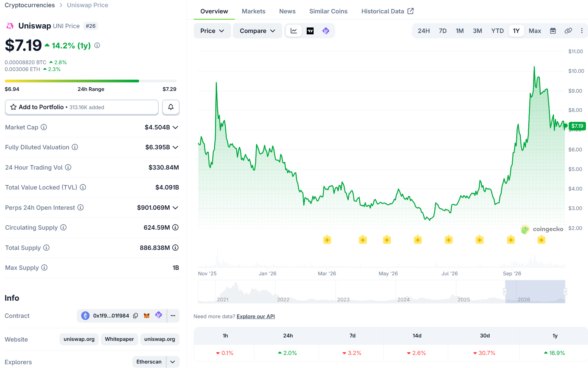The image size is (588, 368).
Task: Open more contract options ellipsis
Action: point(173,315)
